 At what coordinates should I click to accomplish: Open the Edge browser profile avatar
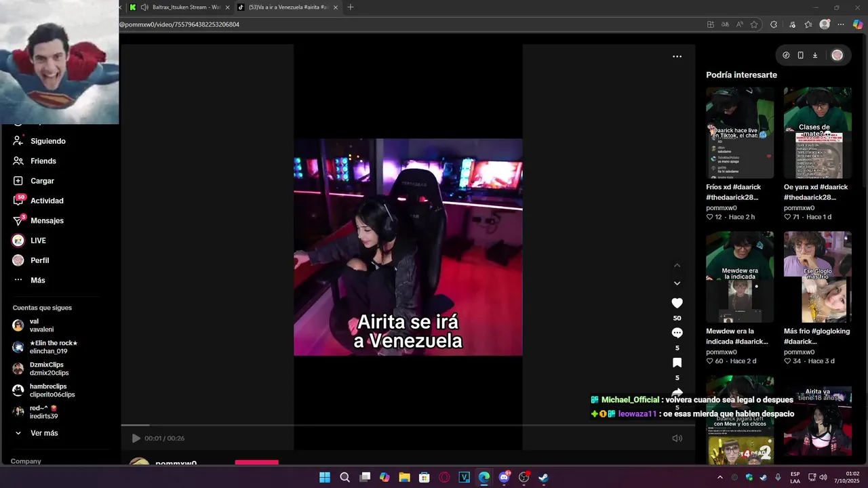click(x=825, y=24)
